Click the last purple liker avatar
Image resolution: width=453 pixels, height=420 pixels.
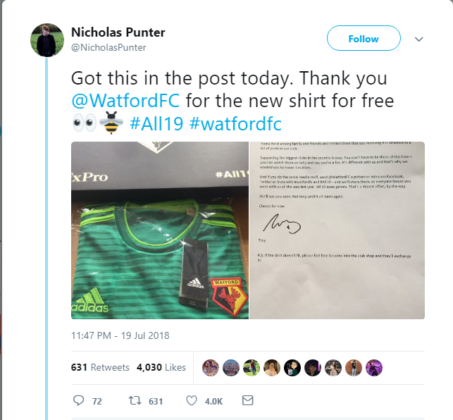click(374, 368)
